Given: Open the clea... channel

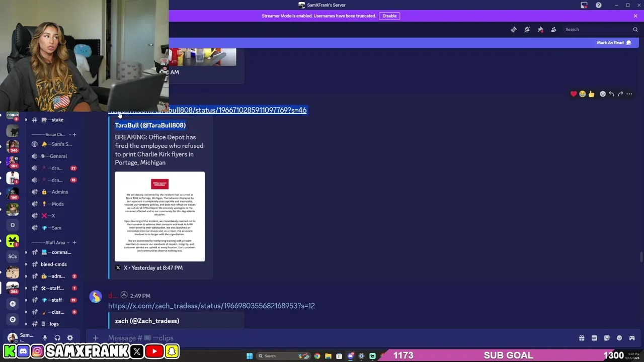Looking at the screenshot, I should click(53, 312).
